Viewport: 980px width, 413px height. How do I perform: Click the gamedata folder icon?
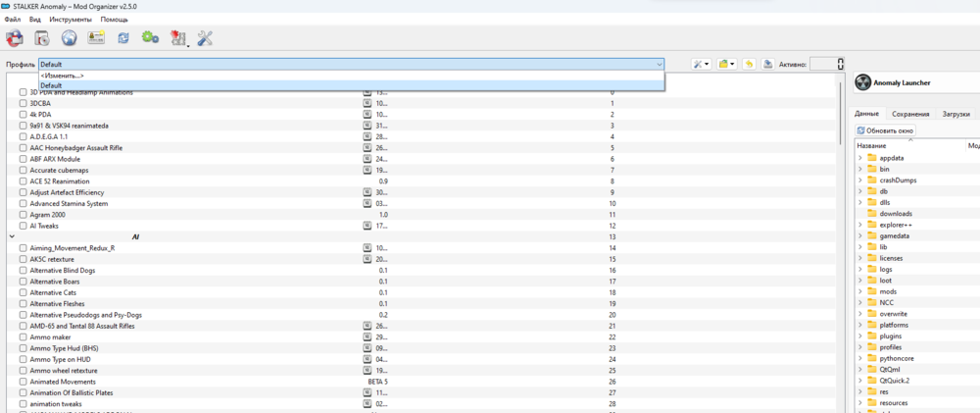[x=872, y=235]
